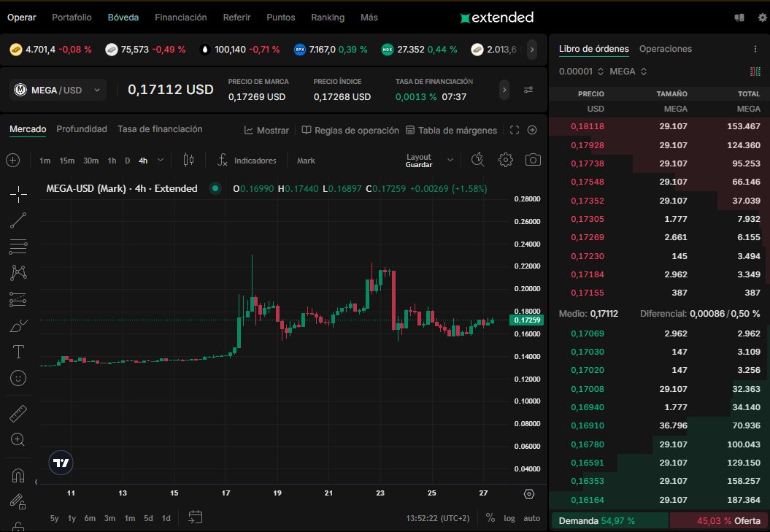This screenshot has width=770, height=532.
Task: Toggle stay-in-drawing-mode pencil lock
Action: tap(18, 501)
